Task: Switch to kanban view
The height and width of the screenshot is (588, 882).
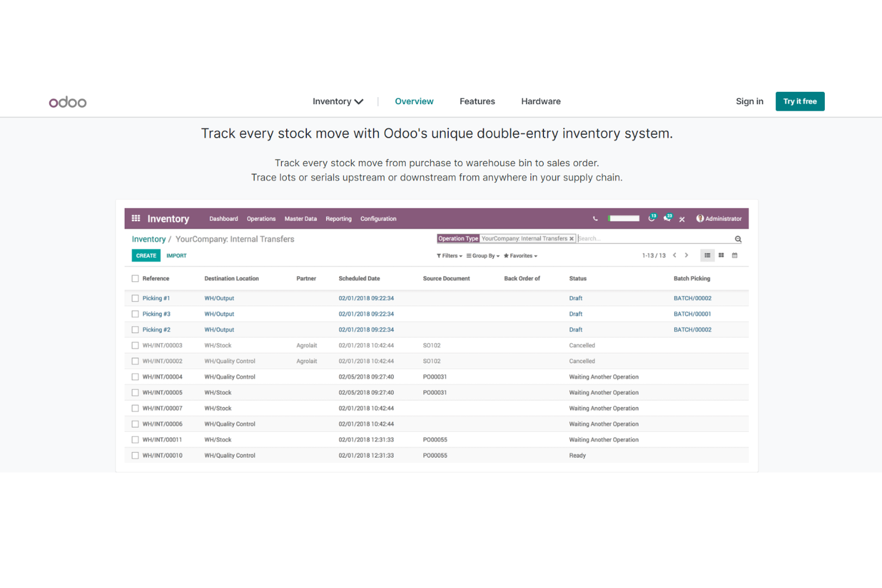Action: [721, 255]
